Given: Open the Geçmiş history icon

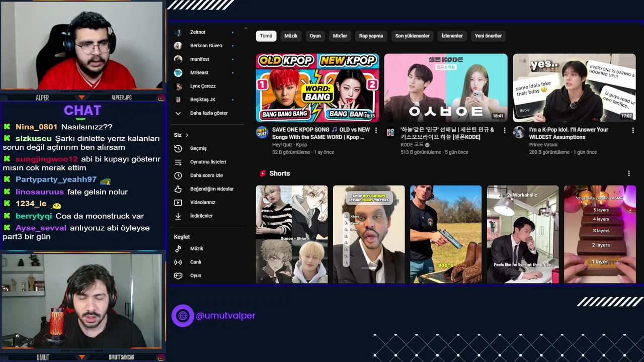Looking at the screenshot, I should [178, 148].
